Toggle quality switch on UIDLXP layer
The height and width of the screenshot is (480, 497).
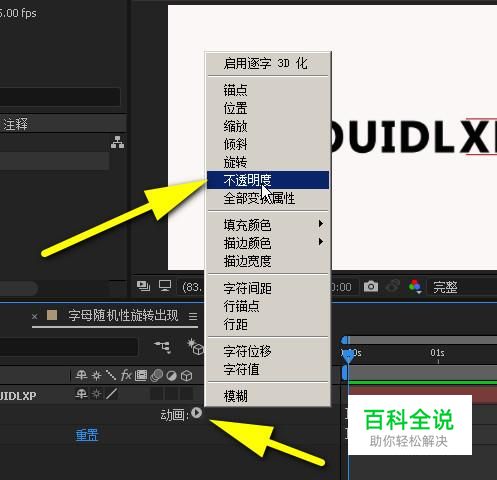click(x=112, y=394)
